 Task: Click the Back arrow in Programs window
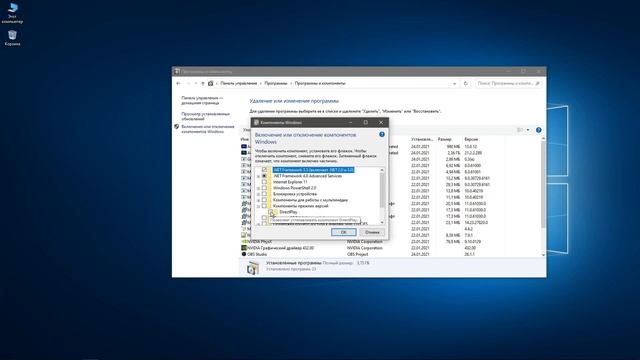[178, 83]
